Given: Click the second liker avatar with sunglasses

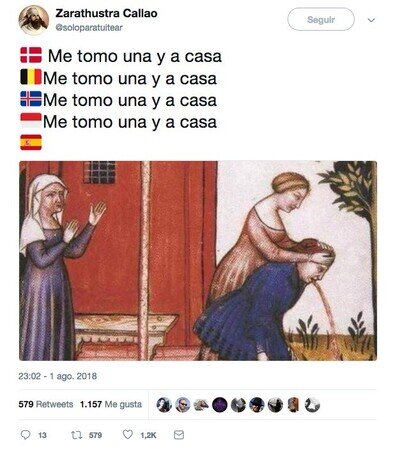Looking at the screenshot, I should click(x=183, y=405).
